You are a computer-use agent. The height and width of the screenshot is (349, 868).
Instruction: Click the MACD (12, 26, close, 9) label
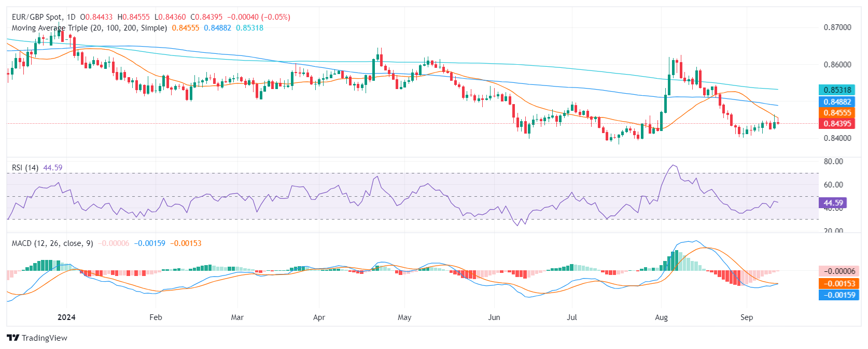[x=52, y=243]
